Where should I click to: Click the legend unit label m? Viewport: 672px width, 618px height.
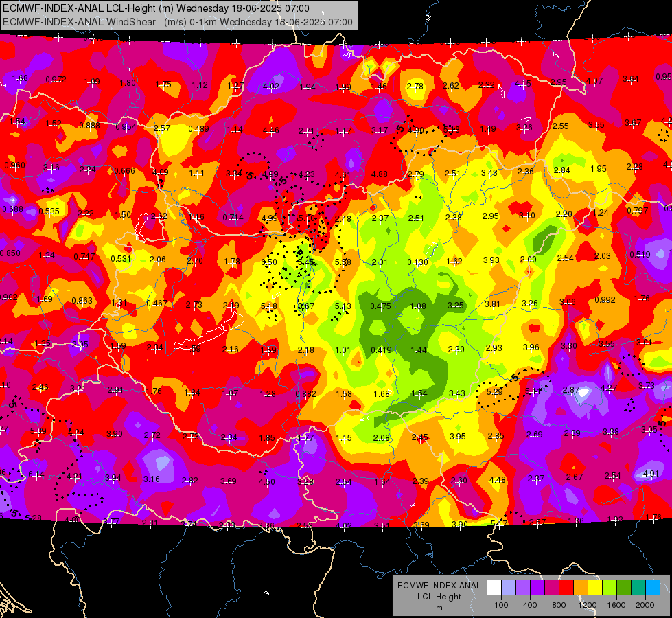[439, 608]
